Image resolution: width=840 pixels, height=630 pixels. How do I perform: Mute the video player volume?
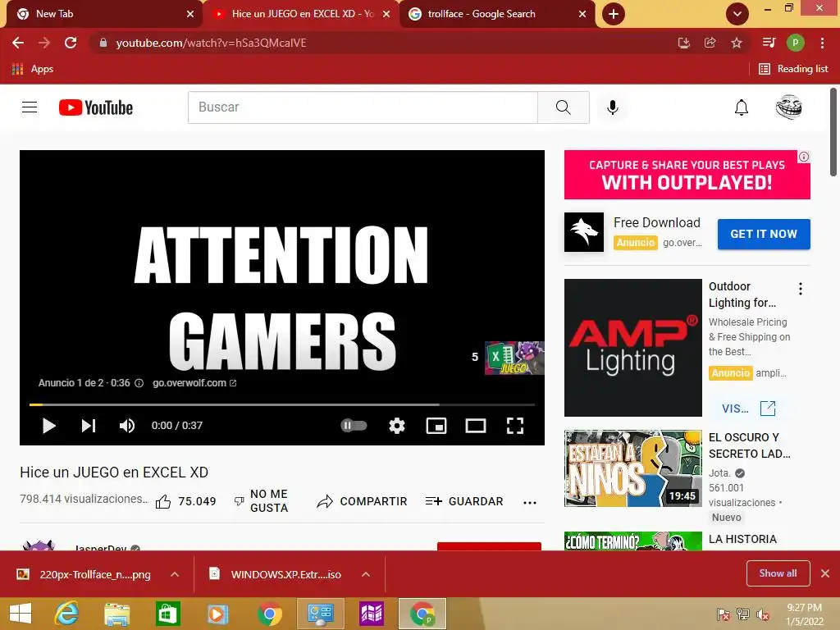pyautogui.click(x=127, y=426)
